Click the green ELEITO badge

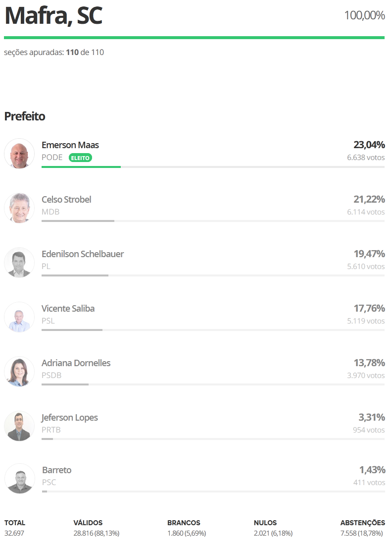coord(80,158)
